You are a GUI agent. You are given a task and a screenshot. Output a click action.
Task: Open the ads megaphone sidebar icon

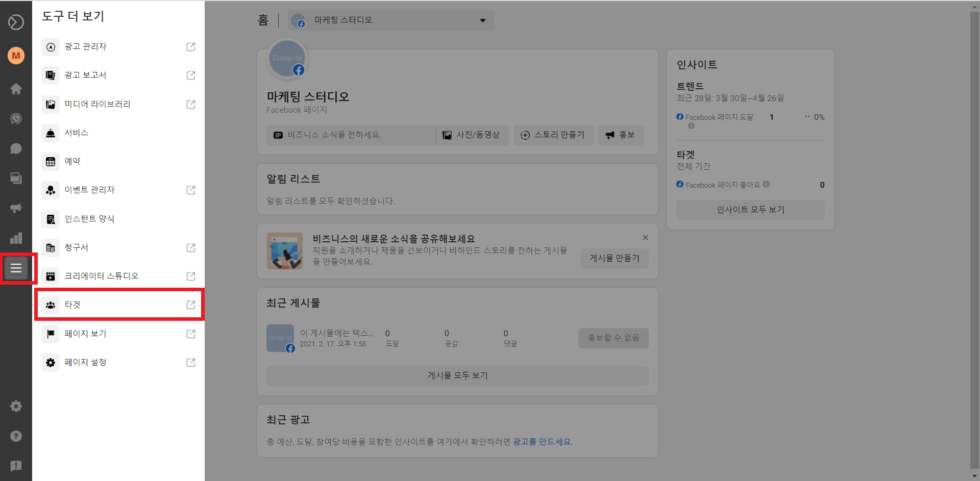(x=16, y=208)
